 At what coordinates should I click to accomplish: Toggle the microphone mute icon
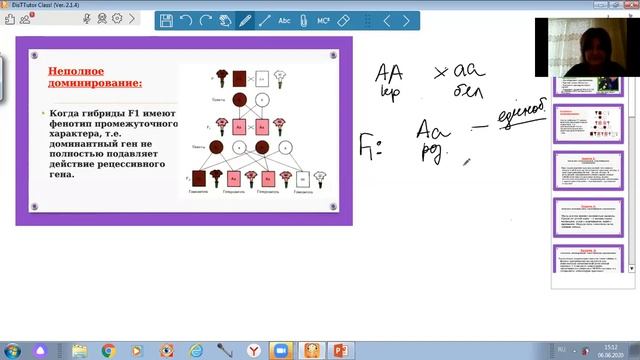(x=87, y=19)
